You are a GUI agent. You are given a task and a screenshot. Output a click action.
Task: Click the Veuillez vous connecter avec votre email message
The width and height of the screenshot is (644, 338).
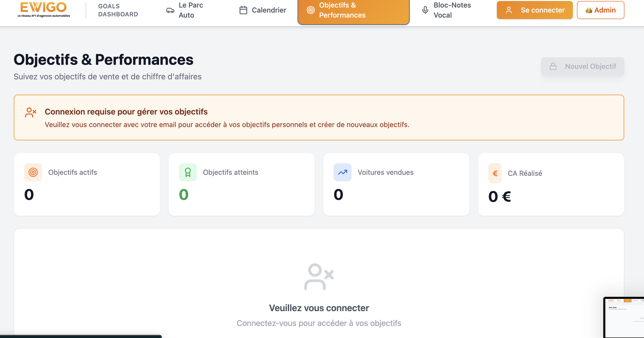pyautogui.click(x=227, y=125)
